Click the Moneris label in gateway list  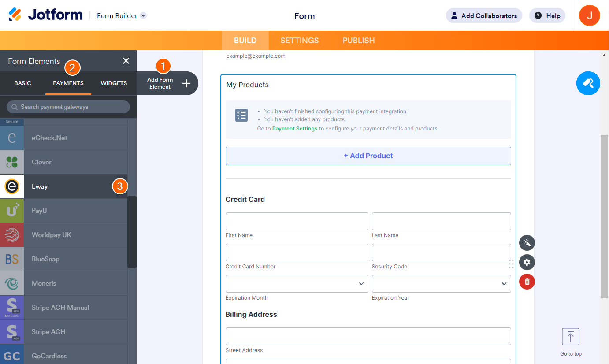(x=44, y=283)
